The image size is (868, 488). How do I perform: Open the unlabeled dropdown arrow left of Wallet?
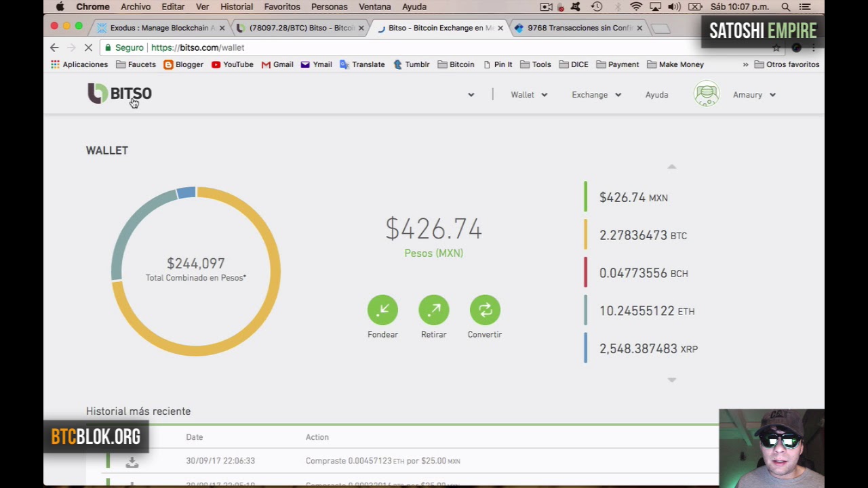click(471, 95)
